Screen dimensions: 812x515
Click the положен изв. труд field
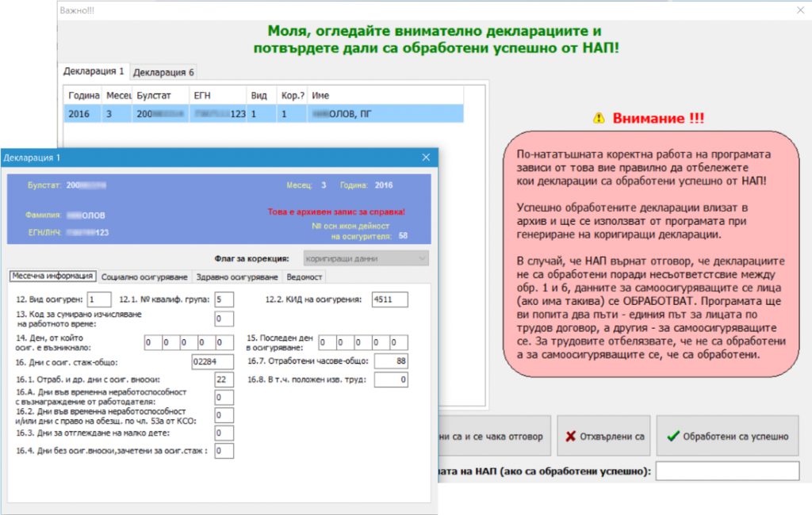391,380
